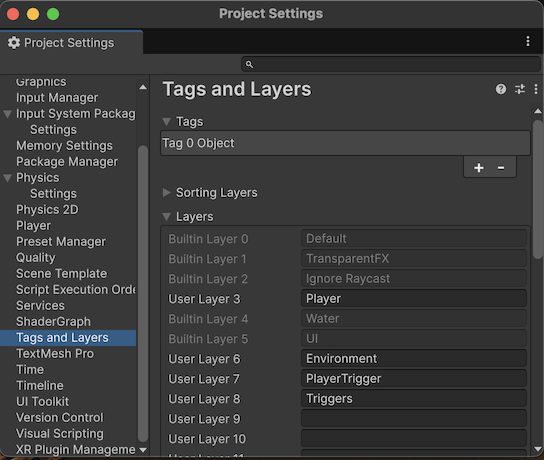Open Scene Template settings
The height and width of the screenshot is (460, 544).
[x=61, y=273]
